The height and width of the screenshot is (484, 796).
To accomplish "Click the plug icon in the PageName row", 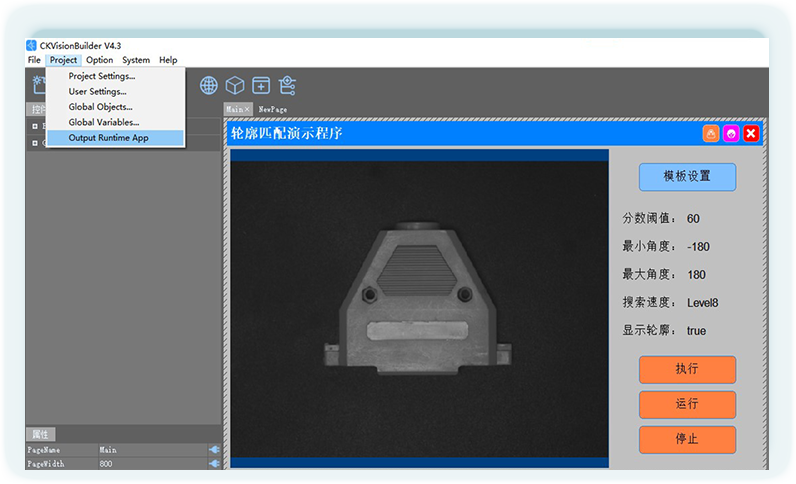I will (x=214, y=449).
